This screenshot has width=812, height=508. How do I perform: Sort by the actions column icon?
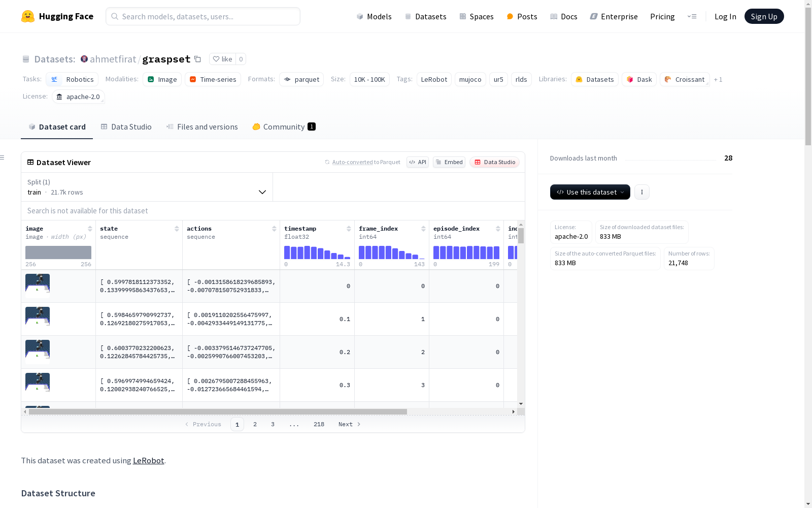pos(274,229)
